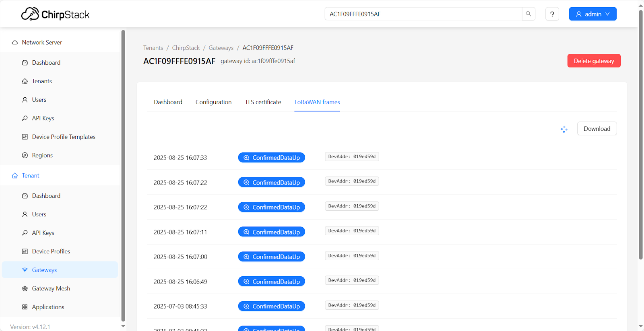Switch to the TLS certificate tab

click(x=263, y=102)
